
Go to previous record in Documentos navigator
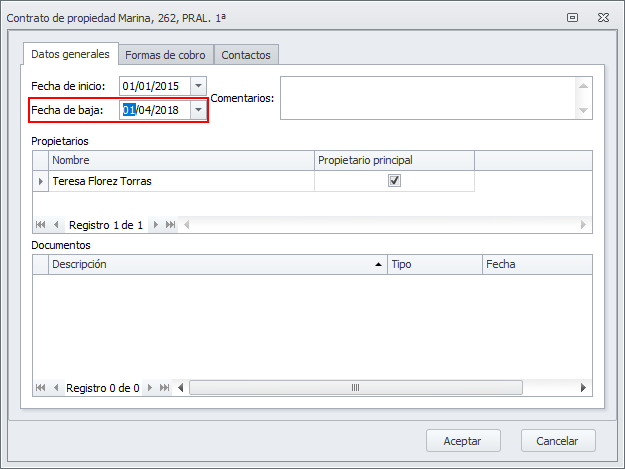56,387
